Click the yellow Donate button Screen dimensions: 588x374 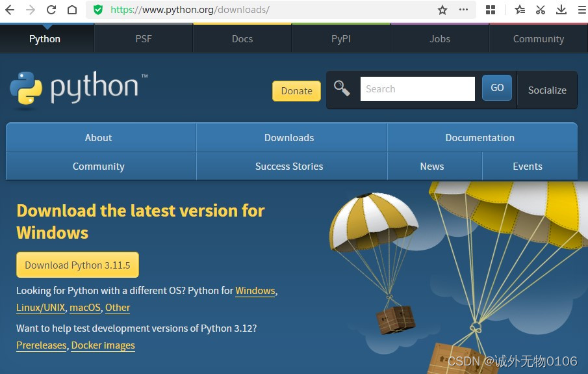[x=297, y=91]
